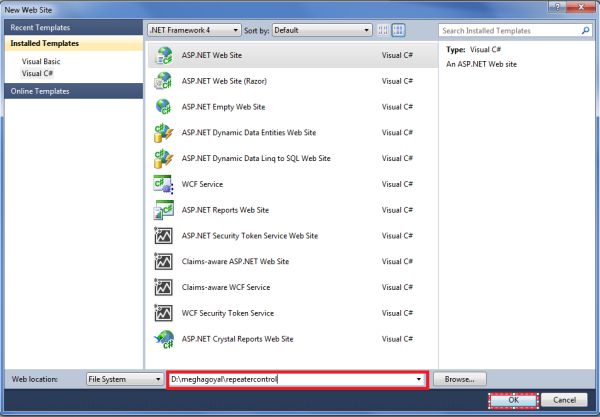This screenshot has width=600, height=417.
Task: Pick the Dynamic Data Entities Web Site icon
Action: click(x=164, y=133)
